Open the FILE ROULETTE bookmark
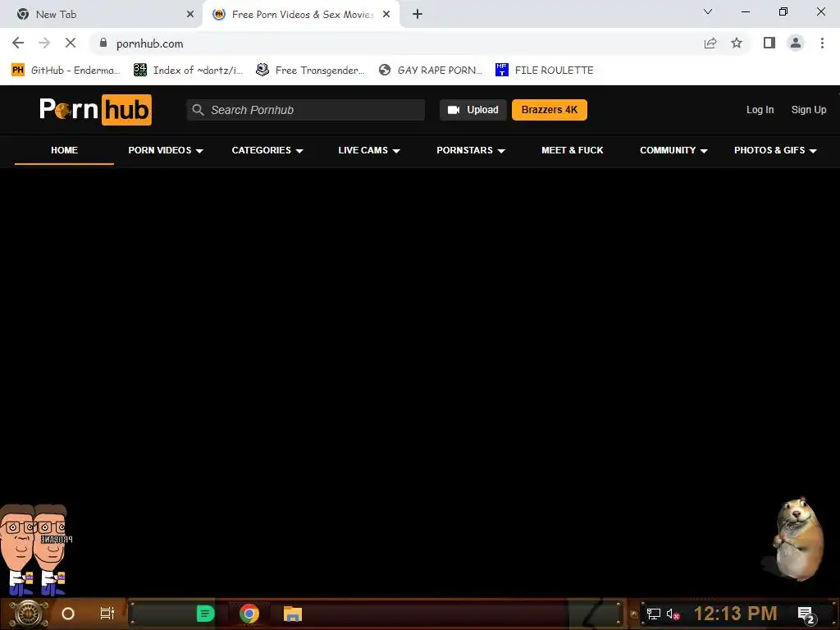The width and height of the screenshot is (840, 630). (x=545, y=71)
